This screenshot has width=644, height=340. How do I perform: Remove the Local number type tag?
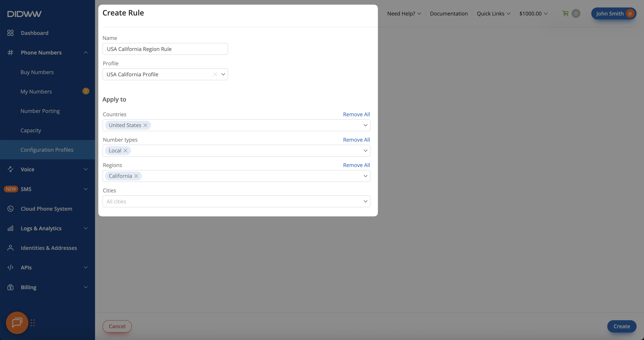click(x=125, y=150)
